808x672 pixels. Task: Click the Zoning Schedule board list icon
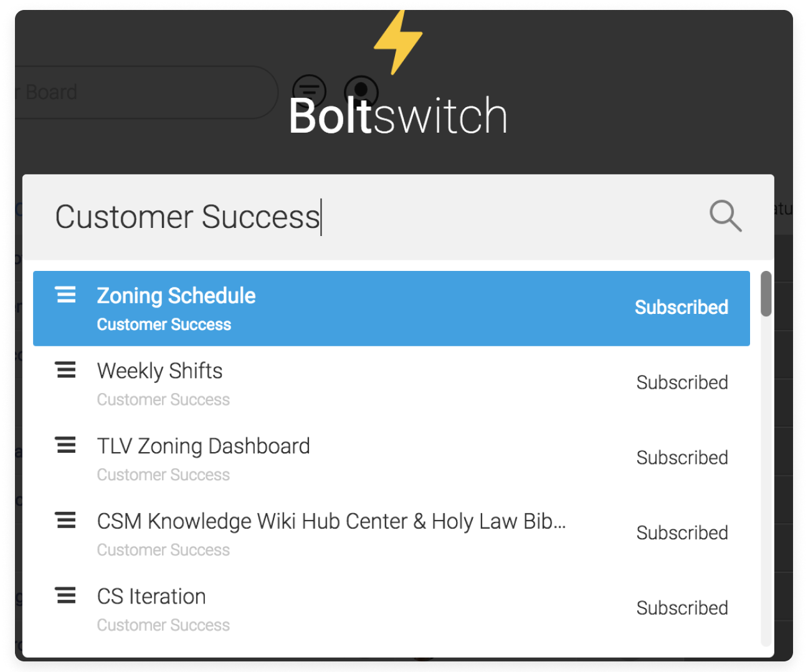point(66,295)
